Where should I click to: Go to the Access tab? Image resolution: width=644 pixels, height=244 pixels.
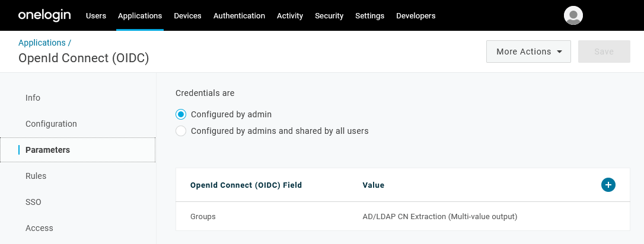(x=39, y=228)
